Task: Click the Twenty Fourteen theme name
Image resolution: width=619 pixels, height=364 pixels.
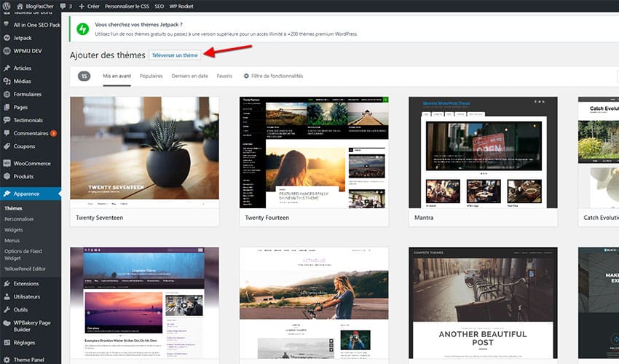Action: (x=267, y=218)
